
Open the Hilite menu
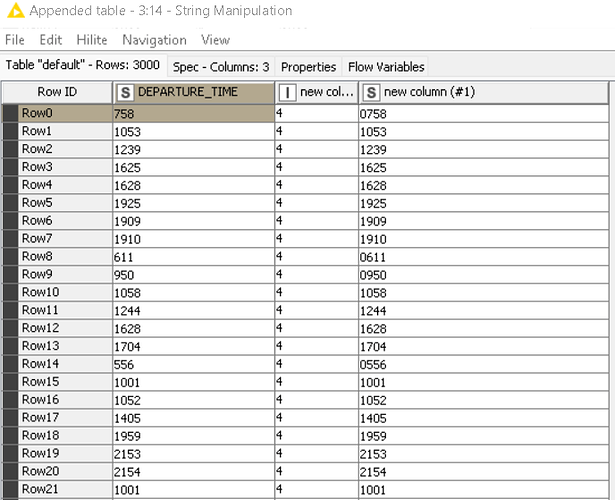click(92, 40)
